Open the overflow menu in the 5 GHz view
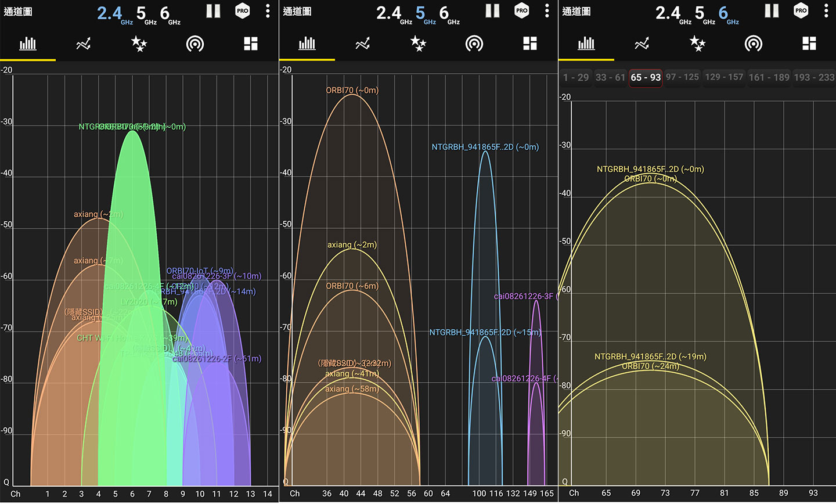836x504 pixels. coord(547,11)
